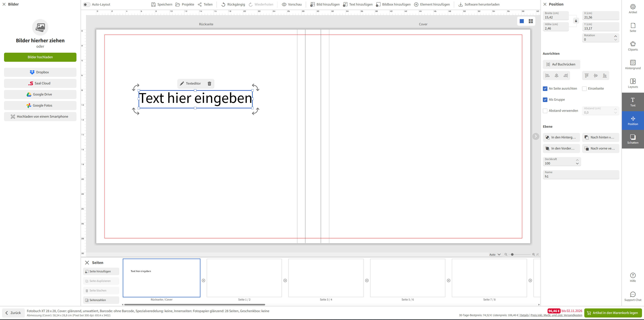Align selection to bottom edge
The width and height of the screenshot is (644, 320).
[605, 76]
